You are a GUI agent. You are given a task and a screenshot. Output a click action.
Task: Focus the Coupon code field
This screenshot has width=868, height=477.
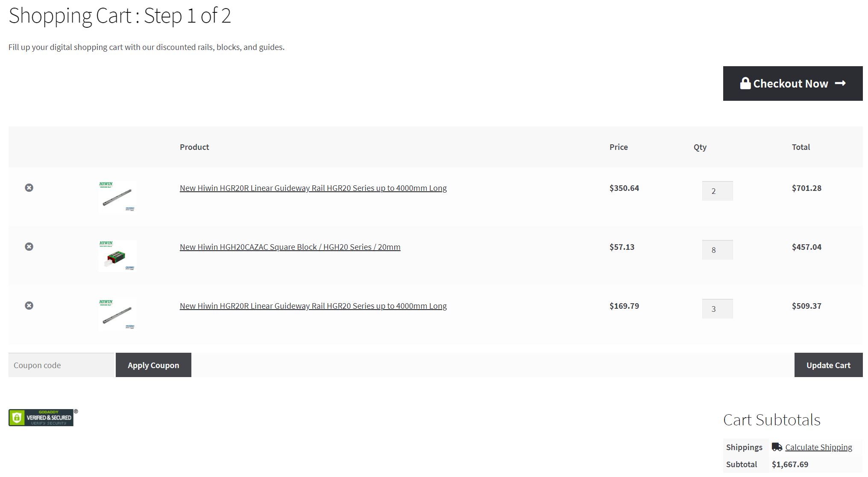click(62, 365)
